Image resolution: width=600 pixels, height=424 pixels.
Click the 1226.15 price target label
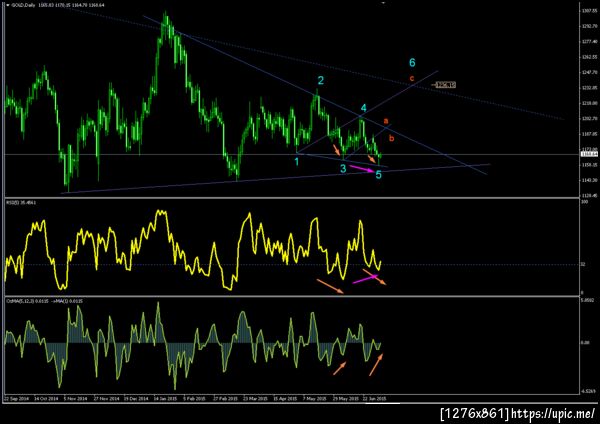click(445, 85)
